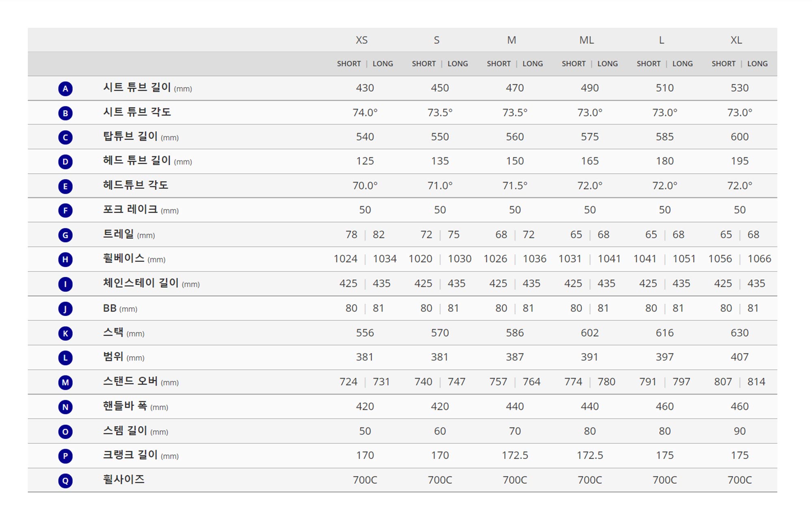The height and width of the screenshot is (513, 812).
Task: Select the M badge for 스탠드 오버
Action: (65, 382)
